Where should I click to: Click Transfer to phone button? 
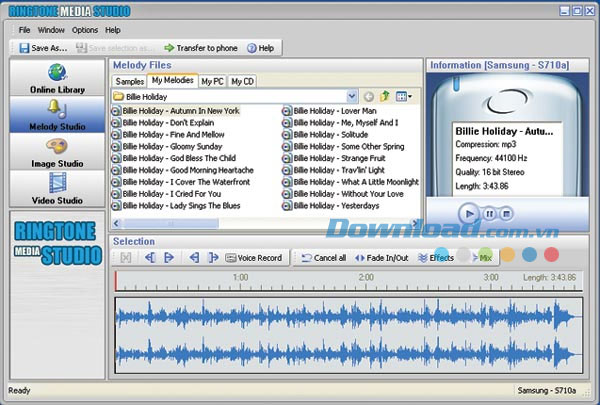pyautogui.click(x=201, y=47)
